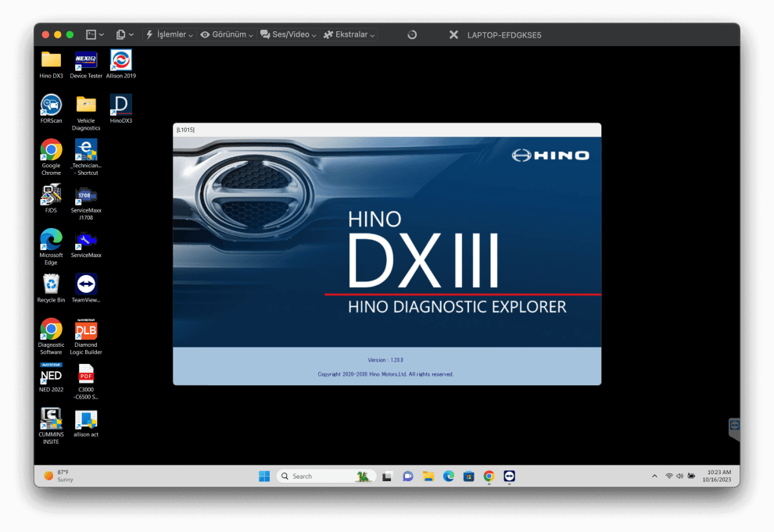774x532 pixels.
Task: Open the file transfer dropdown arrow
Action: pos(131,34)
